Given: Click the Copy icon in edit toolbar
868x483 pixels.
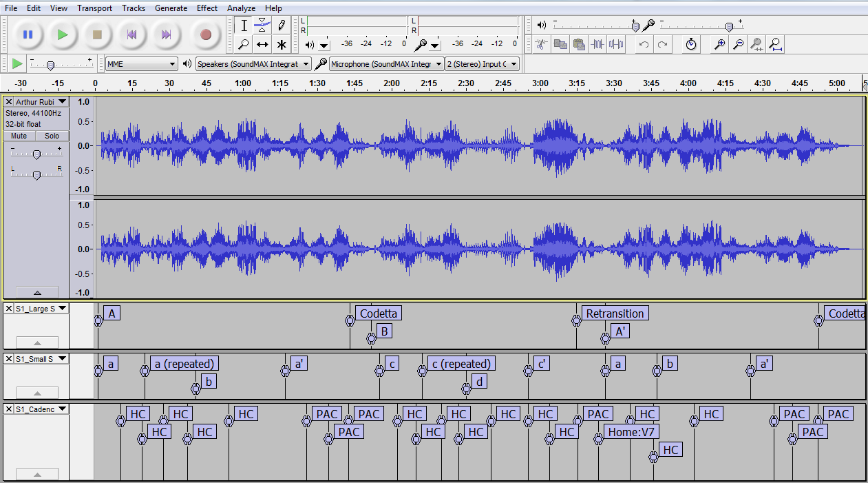Looking at the screenshot, I should coord(560,44).
